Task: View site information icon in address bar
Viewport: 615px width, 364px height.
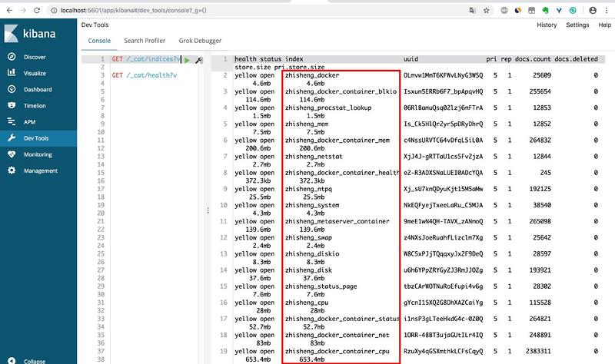Action: click(54, 11)
